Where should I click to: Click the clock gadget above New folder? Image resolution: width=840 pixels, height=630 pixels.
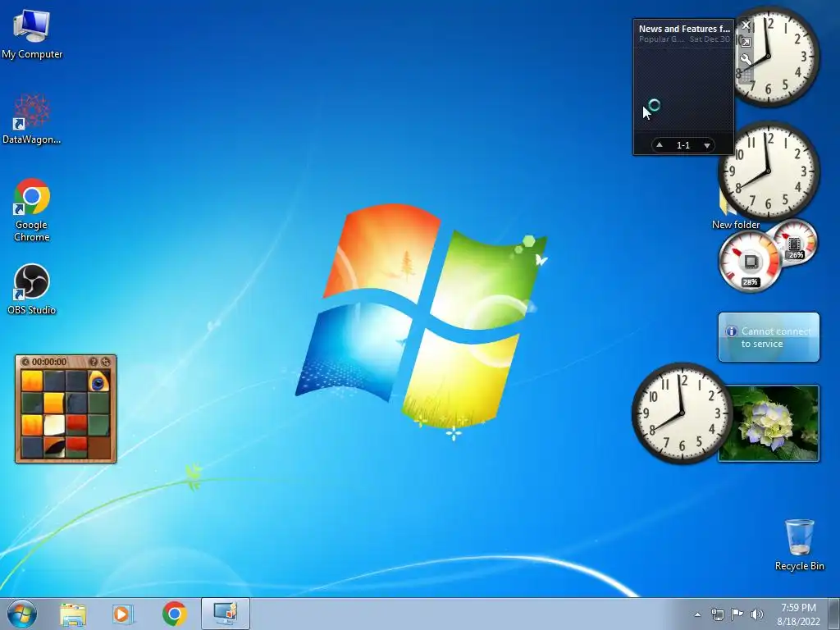coord(768,171)
